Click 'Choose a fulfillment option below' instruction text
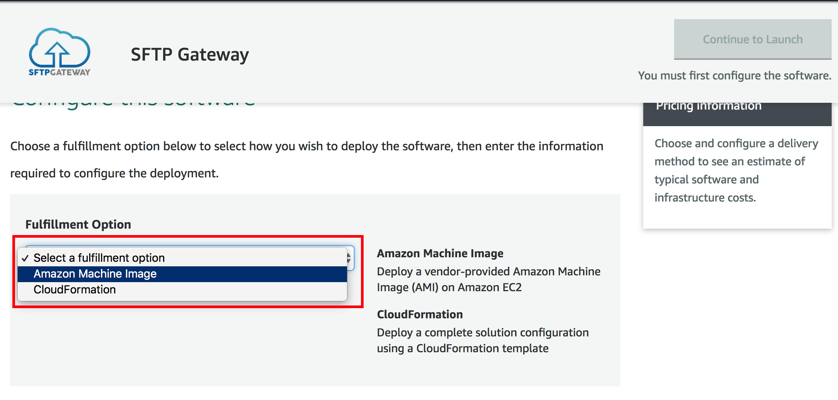The height and width of the screenshot is (400, 838). click(307, 146)
